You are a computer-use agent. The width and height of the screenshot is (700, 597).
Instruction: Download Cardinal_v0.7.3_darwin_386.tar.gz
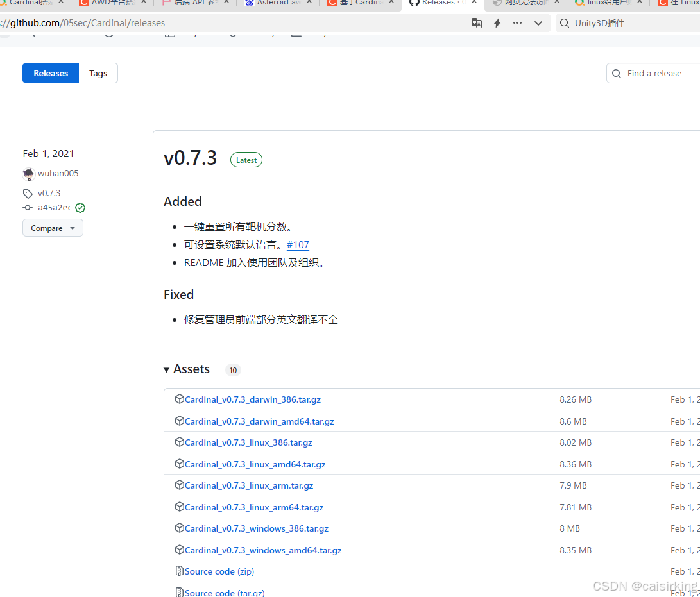click(253, 399)
